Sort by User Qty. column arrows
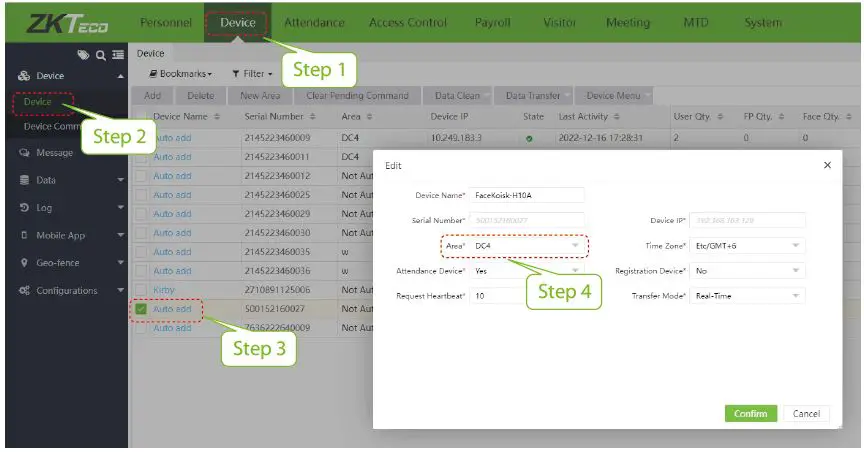The width and height of the screenshot is (864, 452). click(720, 116)
